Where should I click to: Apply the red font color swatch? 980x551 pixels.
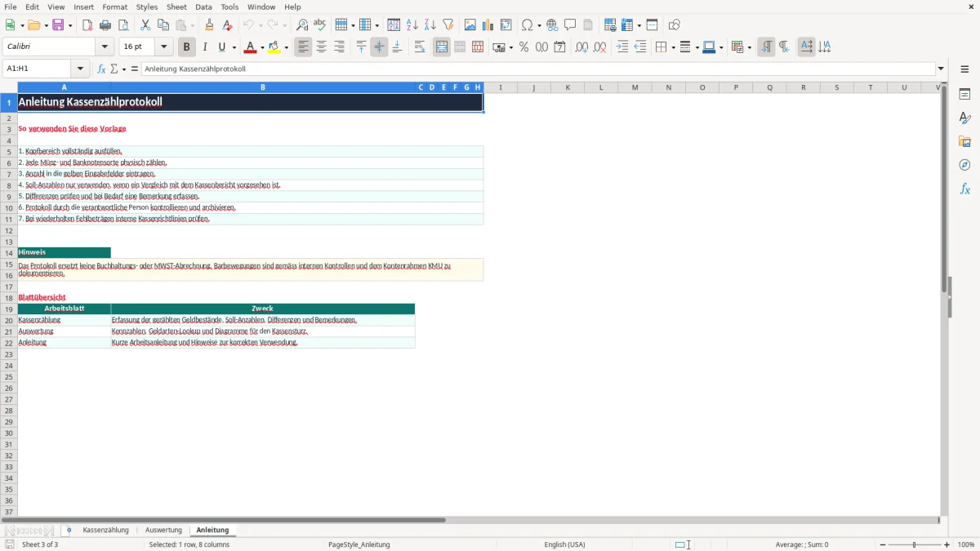[x=250, y=47]
